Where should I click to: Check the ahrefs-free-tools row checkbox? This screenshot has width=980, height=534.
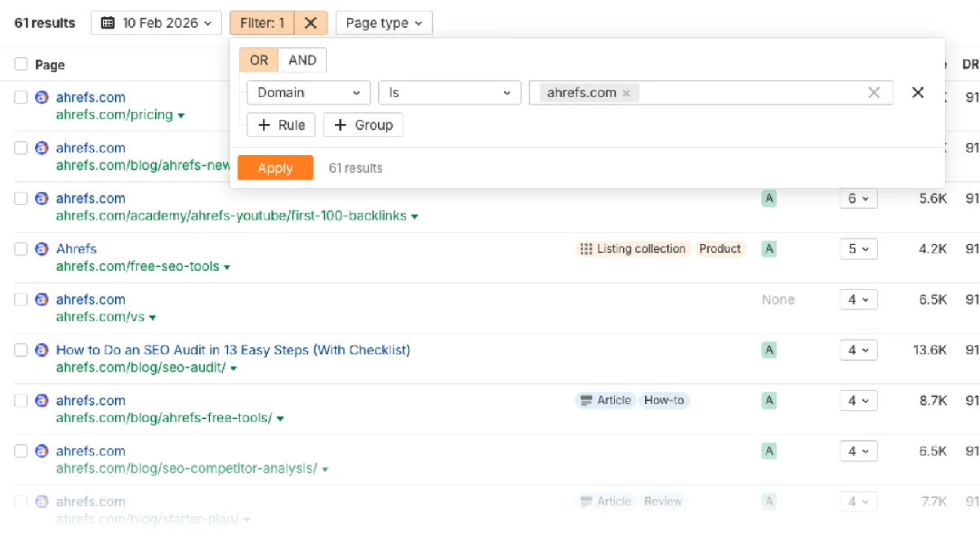[20, 401]
